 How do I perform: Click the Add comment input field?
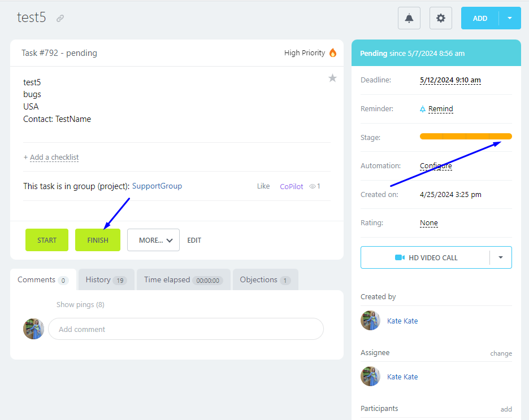tap(185, 329)
